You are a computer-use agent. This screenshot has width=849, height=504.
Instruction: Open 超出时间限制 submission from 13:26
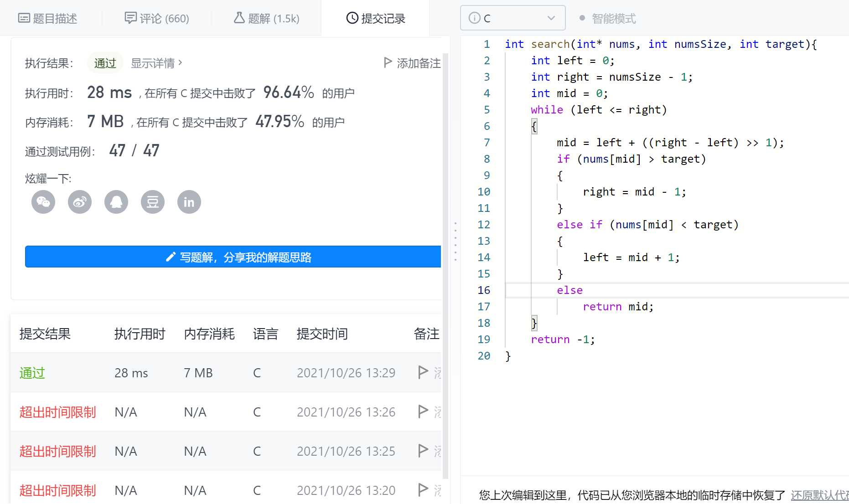click(x=57, y=412)
